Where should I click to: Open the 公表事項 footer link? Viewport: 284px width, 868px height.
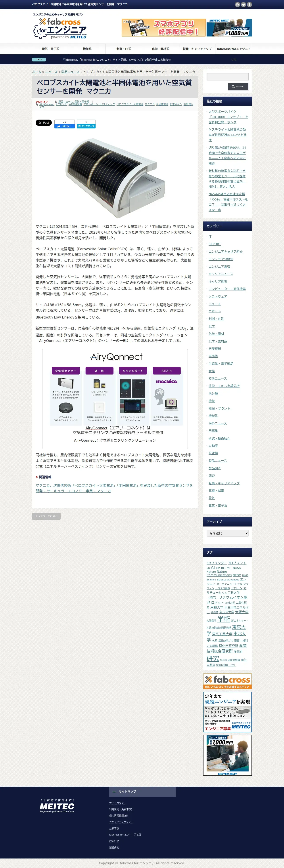click(114, 828)
